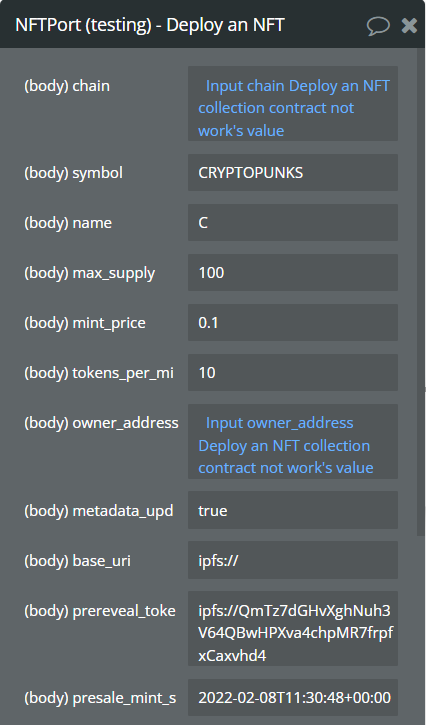Image resolution: width=426 pixels, height=725 pixels.
Task: Click the (body) prereveal_toke label
Action: (x=100, y=611)
